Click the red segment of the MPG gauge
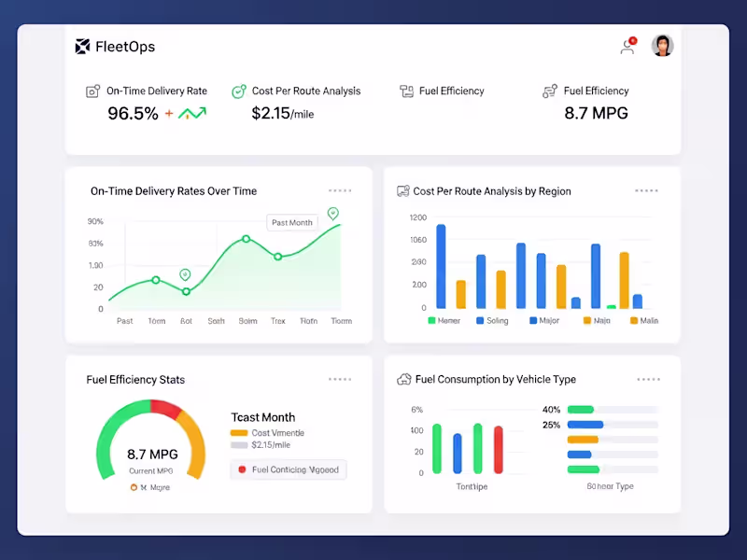Screen dimensions: 747x560 [x=165, y=409]
